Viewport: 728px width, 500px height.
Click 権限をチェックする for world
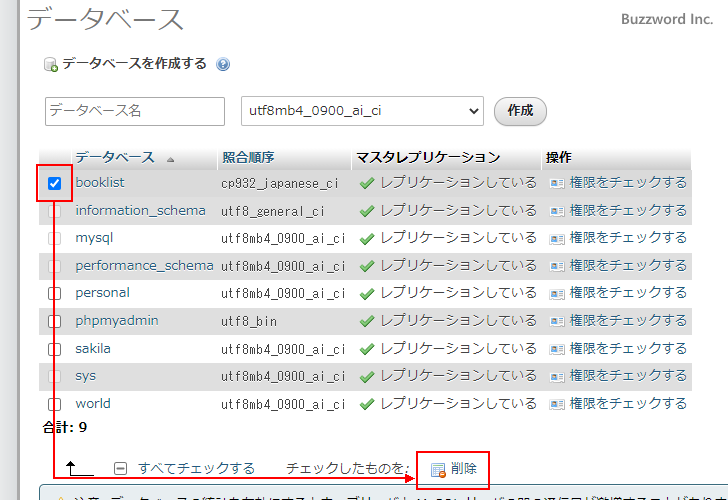pos(628,403)
